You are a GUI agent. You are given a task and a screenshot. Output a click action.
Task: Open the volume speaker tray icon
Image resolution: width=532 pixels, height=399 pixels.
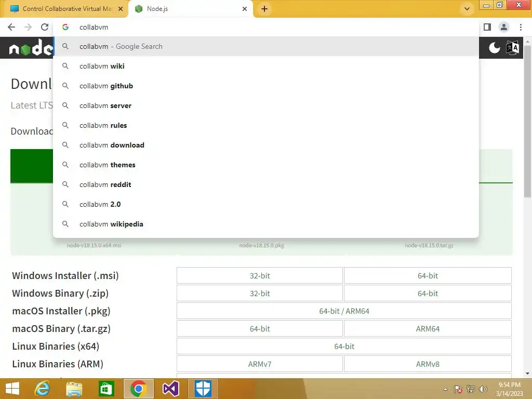pyautogui.click(x=483, y=389)
